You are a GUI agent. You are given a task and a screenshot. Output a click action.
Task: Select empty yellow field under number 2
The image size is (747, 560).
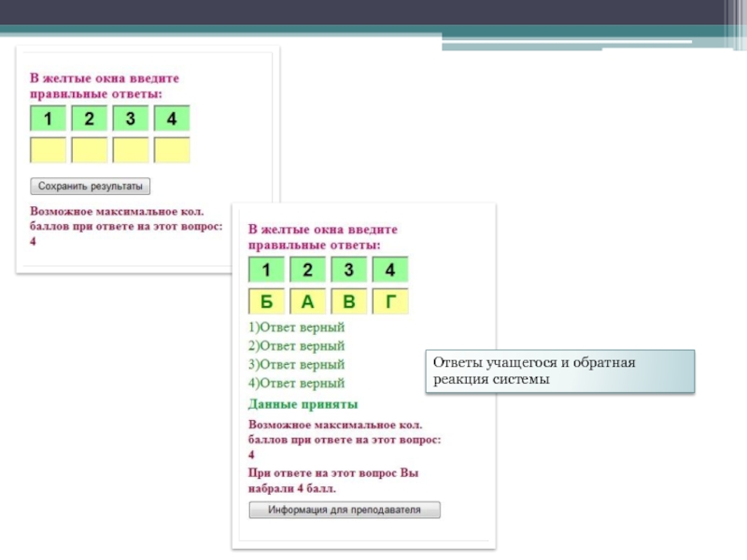pyautogui.click(x=89, y=150)
